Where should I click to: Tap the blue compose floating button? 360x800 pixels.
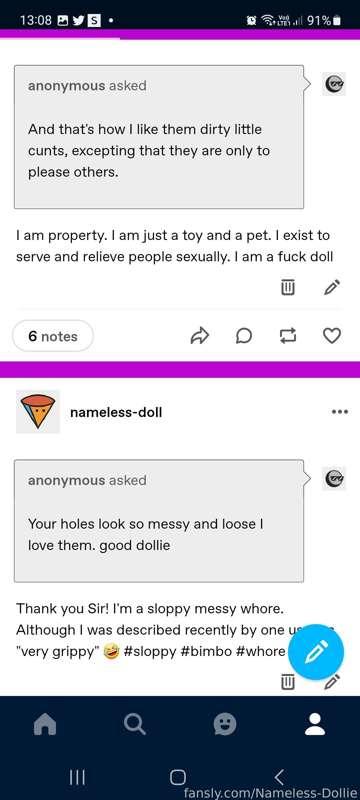[x=316, y=652]
